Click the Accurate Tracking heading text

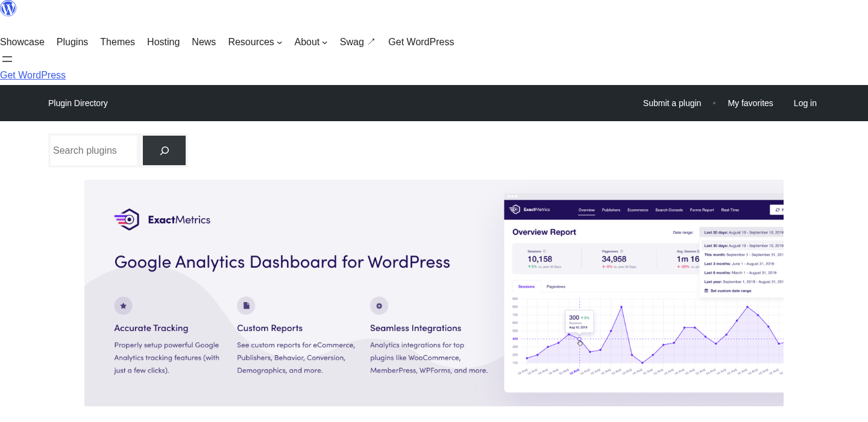click(151, 328)
